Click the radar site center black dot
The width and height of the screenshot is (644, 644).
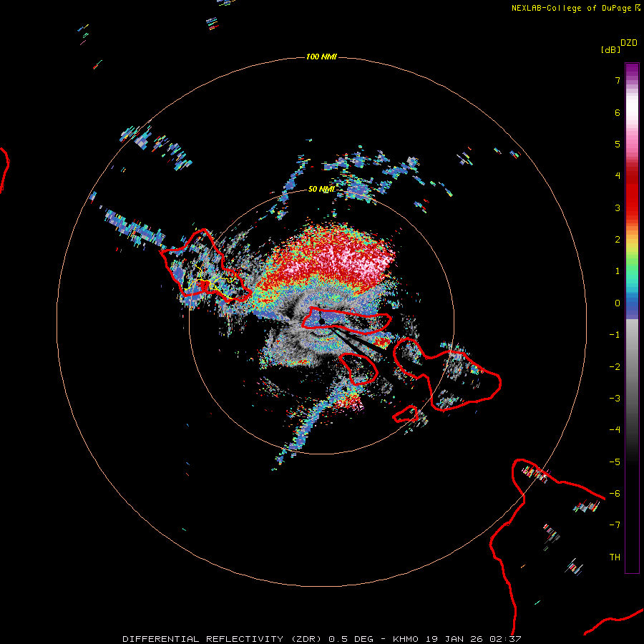tap(322, 321)
